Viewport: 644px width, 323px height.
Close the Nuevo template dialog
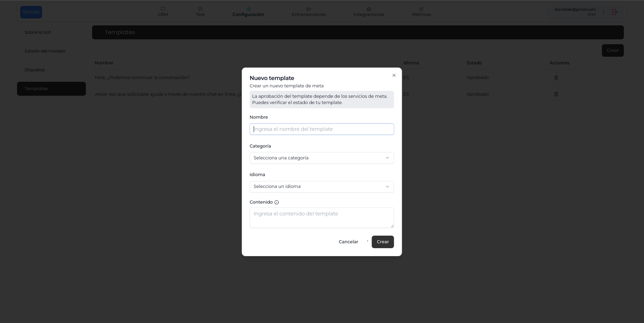394,75
